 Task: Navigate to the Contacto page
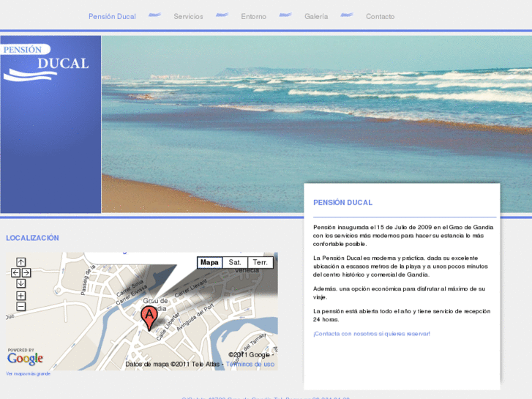point(380,16)
